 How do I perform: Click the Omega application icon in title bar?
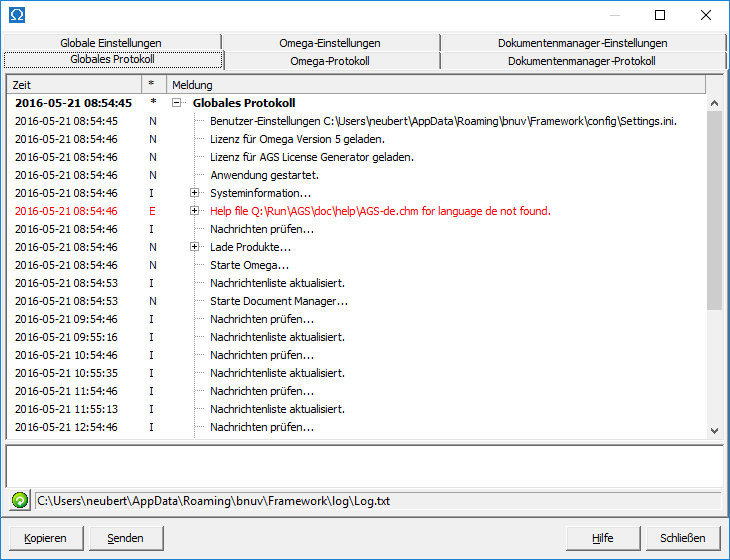(16, 15)
